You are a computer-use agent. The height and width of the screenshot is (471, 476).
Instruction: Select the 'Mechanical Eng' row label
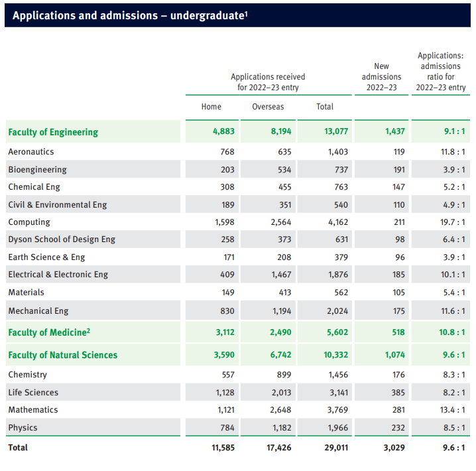[38, 311]
